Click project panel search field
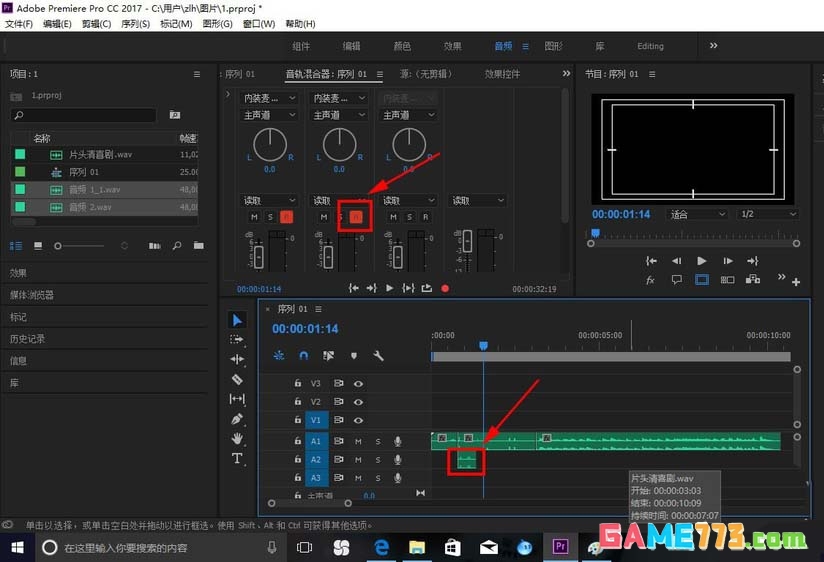824x562 pixels. [x=84, y=115]
